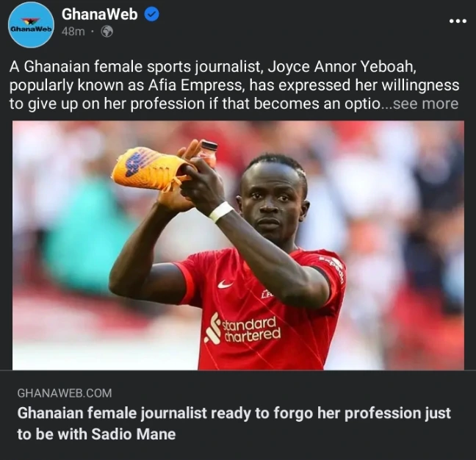Click the 48m post timestamp
Viewport: 476px width, 460px height.
click(73, 32)
